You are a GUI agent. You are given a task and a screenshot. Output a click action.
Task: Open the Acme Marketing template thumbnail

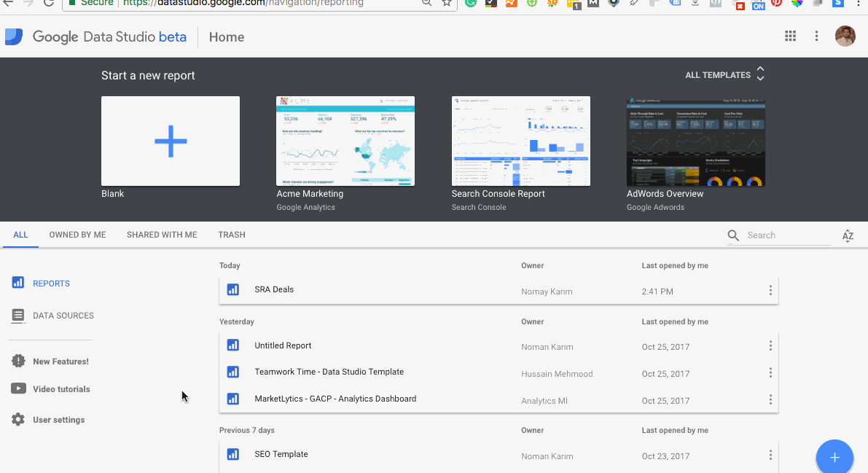pyautogui.click(x=345, y=141)
